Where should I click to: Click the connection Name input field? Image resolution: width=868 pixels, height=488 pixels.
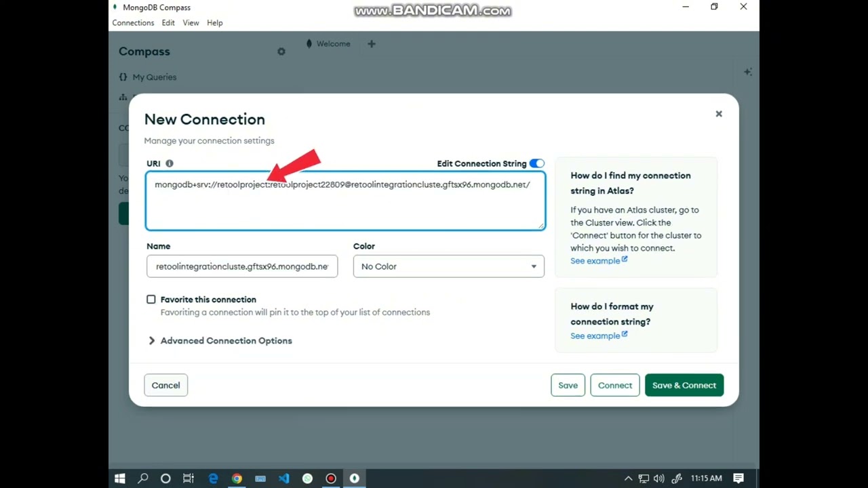[x=242, y=266]
